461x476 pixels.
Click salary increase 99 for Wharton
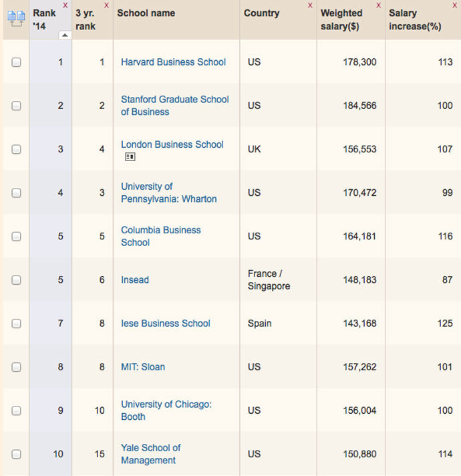(x=448, y=193)
